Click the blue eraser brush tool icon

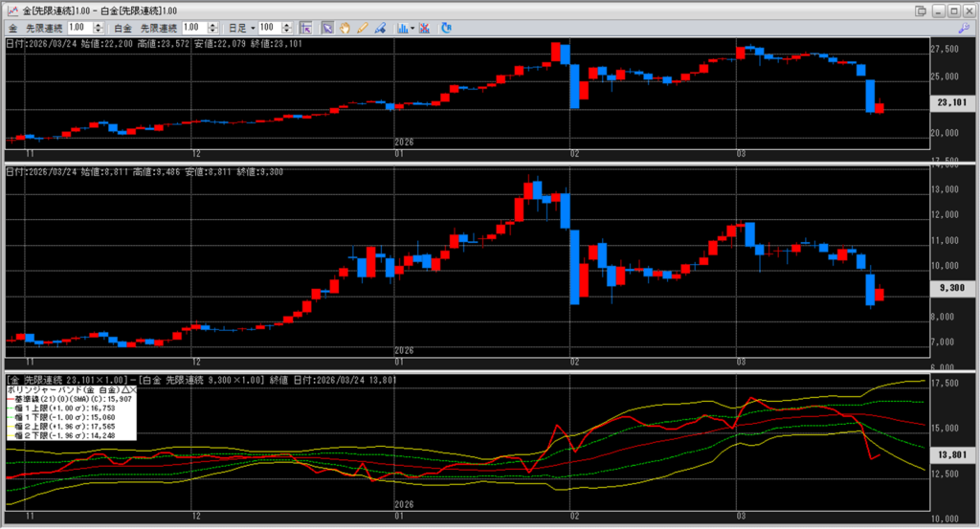pos(380,28)
